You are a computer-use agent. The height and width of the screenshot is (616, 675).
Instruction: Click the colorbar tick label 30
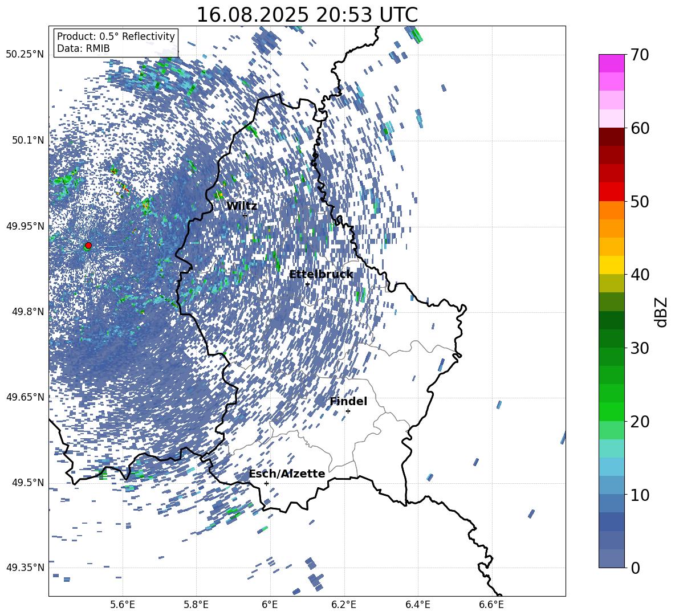(640, 348)
